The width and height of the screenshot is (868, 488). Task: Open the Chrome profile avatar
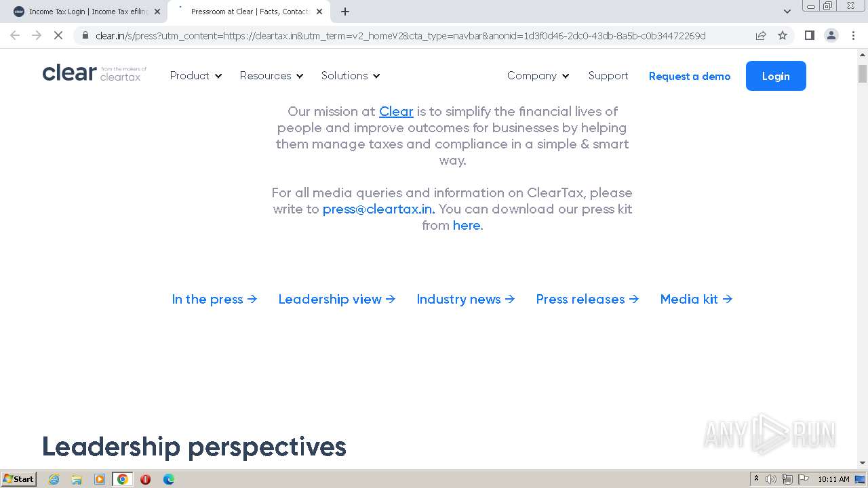pyautogui.click(x=831, y=35)
